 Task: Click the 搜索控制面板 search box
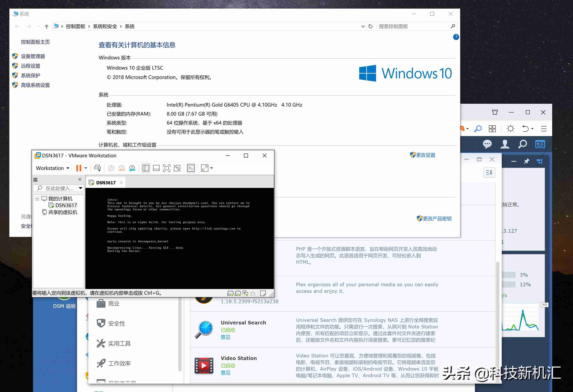tap(417, 26)
